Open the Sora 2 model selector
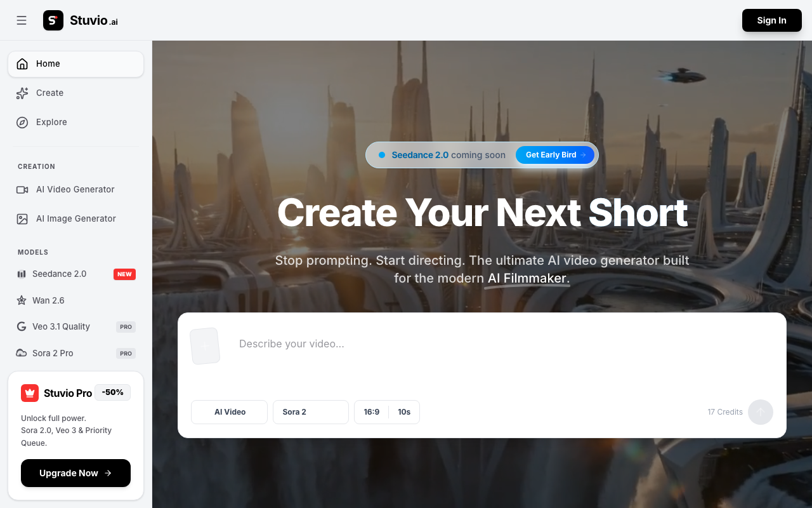812x508 pixels. [x=311, y=412]
